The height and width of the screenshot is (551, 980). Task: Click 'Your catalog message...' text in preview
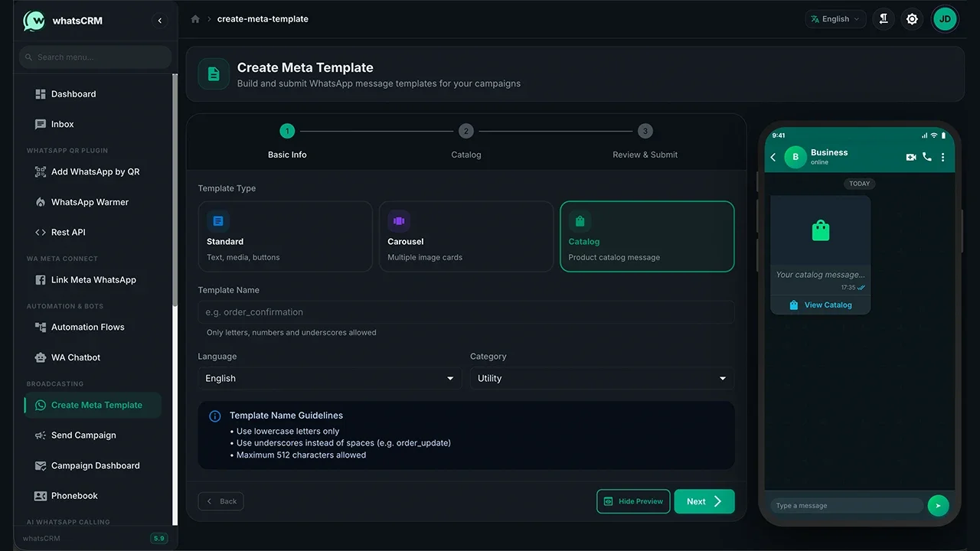click(820, 275)
